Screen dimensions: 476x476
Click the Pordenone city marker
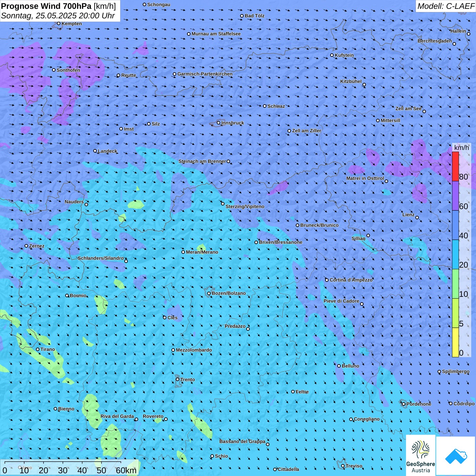point(404,404)
